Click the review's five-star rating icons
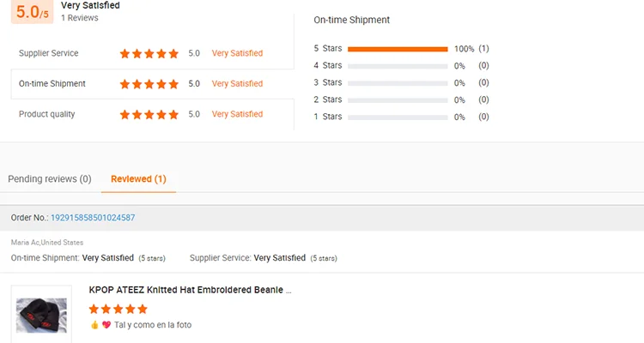The width and height of the screenshot is (644, 343). pos(118,309)
